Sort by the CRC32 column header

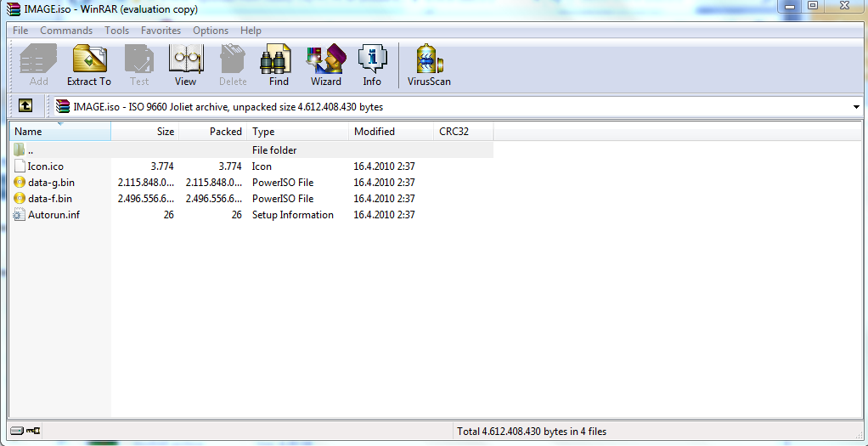pyautogui.click(x=464, y=132)
